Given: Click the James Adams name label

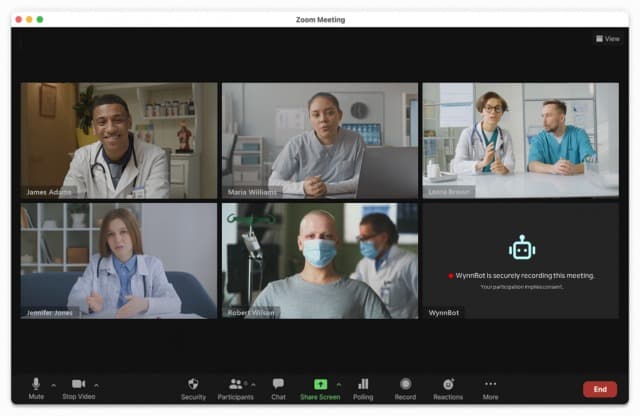Looking at the screenshot, I should (49, 192).
